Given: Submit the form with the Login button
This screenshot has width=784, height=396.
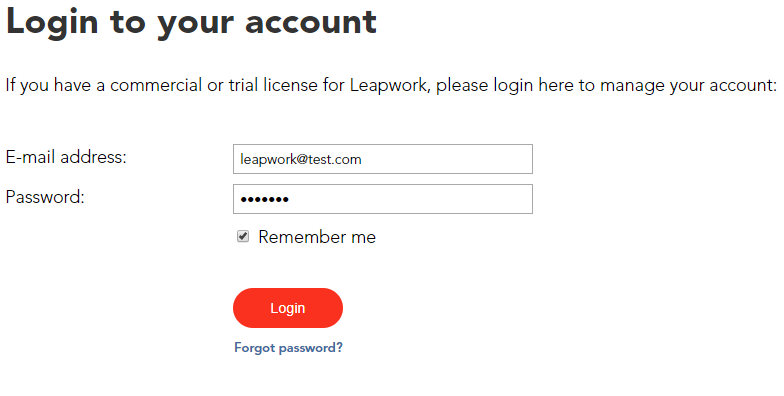Looking at the screenshot, I should tap(288, 308).
